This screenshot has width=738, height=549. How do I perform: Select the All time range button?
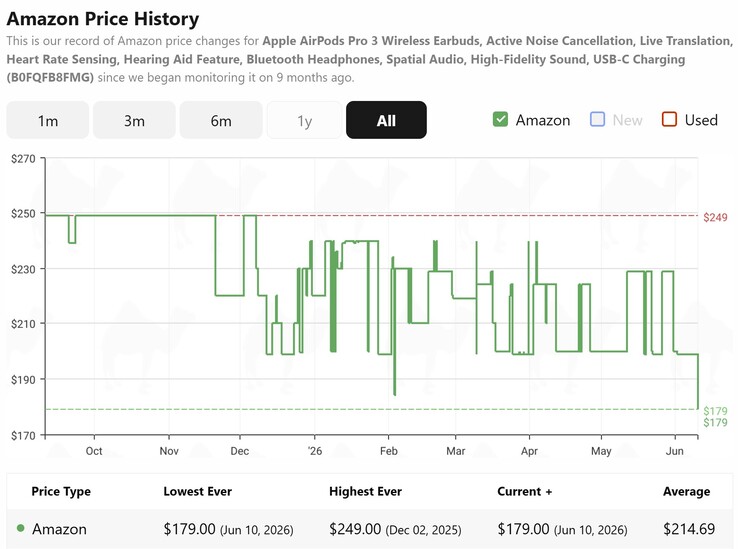(386, 120)
